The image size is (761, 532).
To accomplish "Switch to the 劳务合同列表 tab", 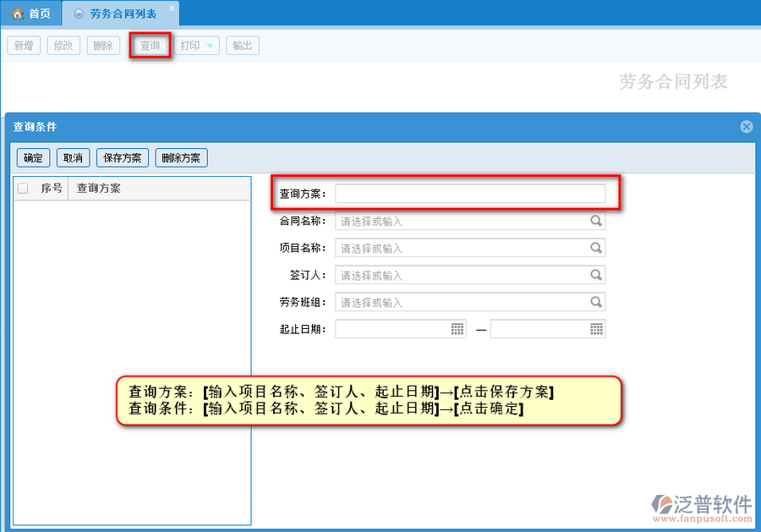I will (x=121, y=14).
